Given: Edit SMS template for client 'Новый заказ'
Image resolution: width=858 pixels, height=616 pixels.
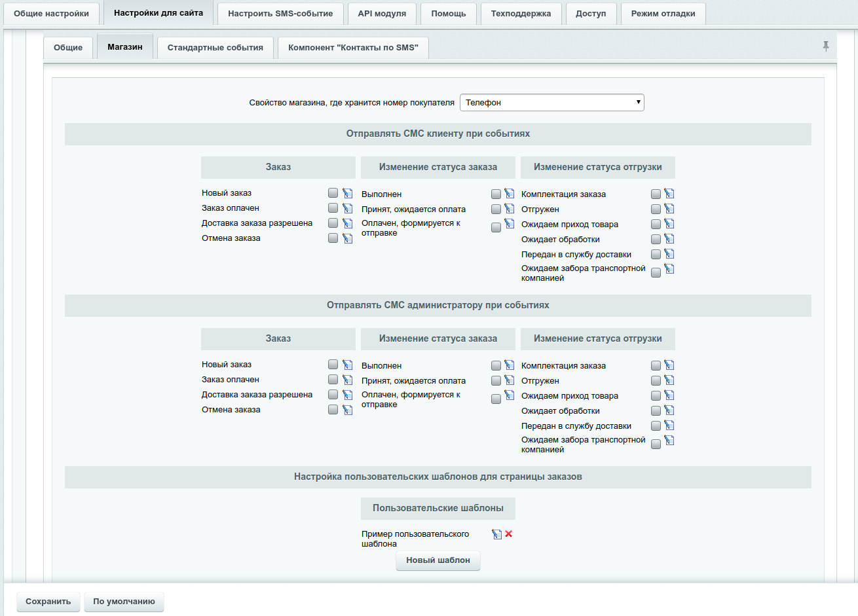Looking at the screenshot, I should pyautogui.click(x=347, y=193).
